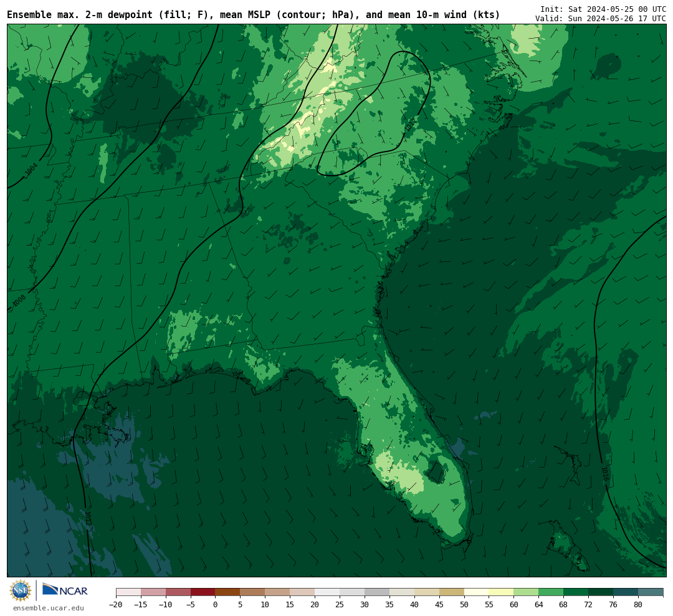
Task: Click the NSF circular logo
Action: pos(21,590)
